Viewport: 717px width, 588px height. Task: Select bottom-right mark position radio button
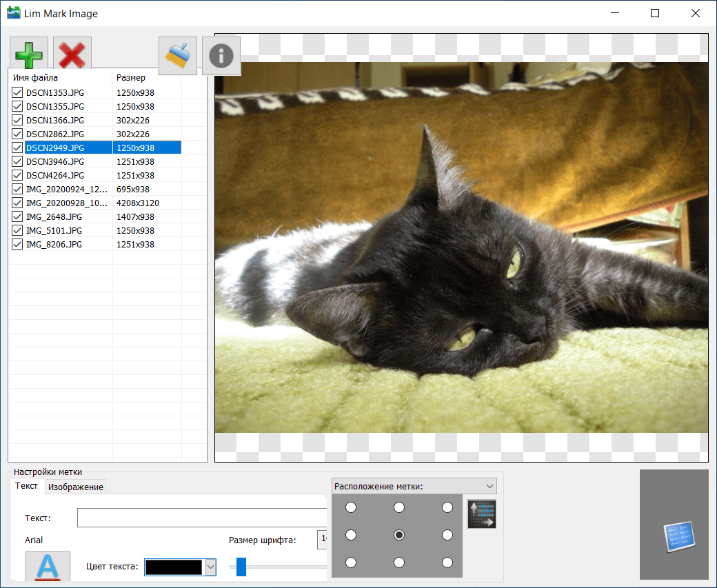pyautogui.click(x=447, y=562)
